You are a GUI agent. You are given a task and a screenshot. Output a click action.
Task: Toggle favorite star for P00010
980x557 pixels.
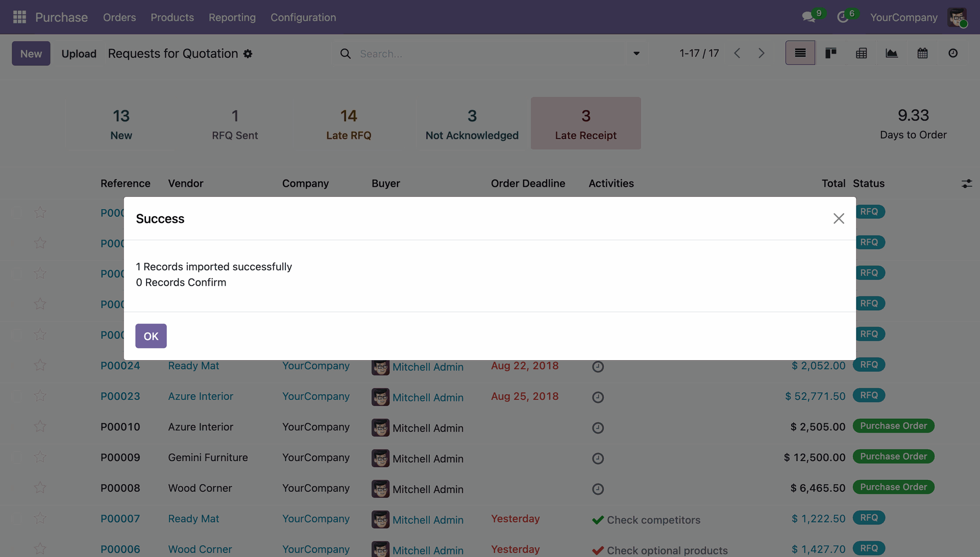40,426
